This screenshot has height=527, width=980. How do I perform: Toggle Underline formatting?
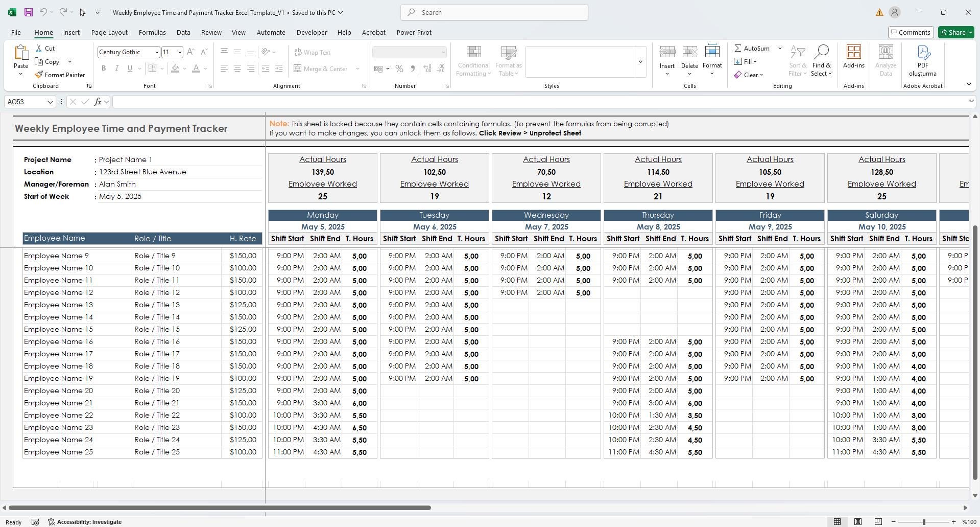[130, 68]
